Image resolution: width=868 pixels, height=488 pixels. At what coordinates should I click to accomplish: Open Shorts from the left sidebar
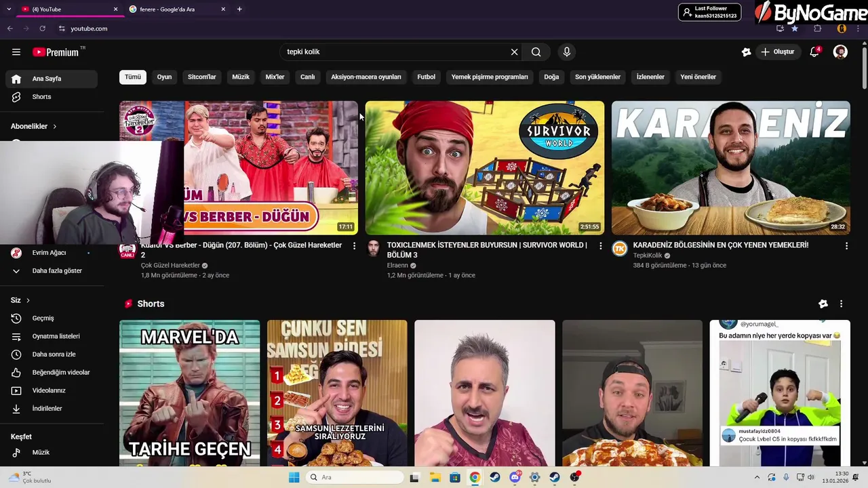[52, 97]
